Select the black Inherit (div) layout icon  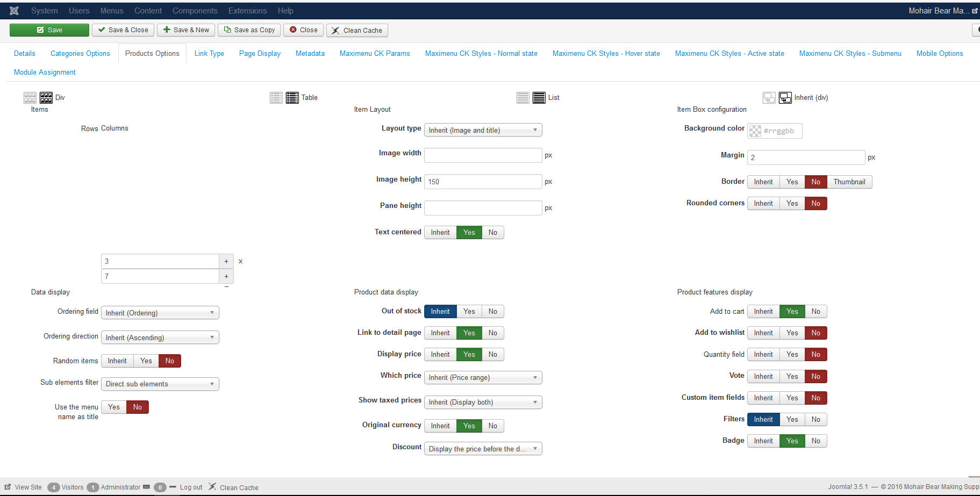pos(785,97)
